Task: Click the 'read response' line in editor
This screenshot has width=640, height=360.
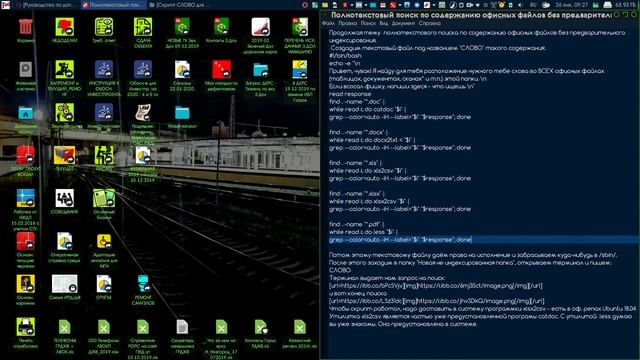Action: (350, 94)
